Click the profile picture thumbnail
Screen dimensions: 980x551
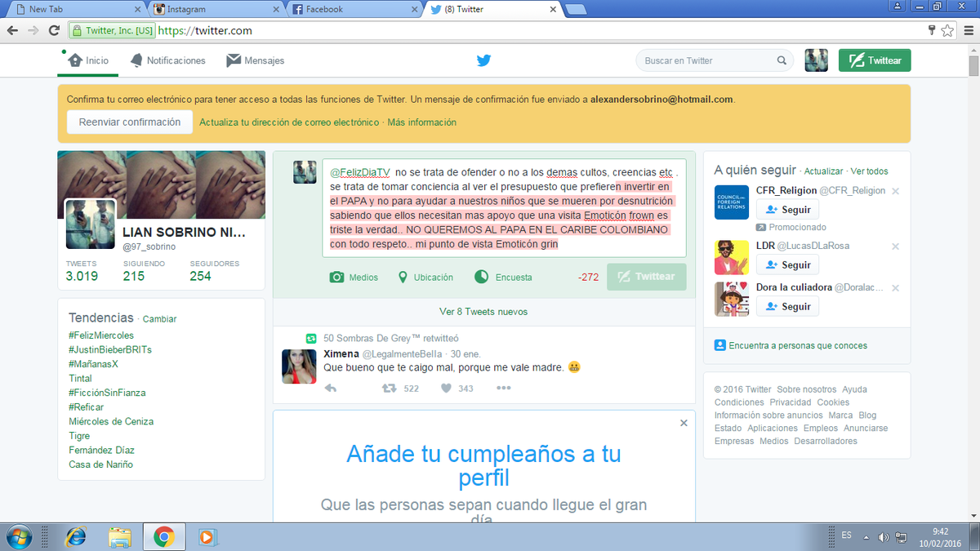(91, 224)
